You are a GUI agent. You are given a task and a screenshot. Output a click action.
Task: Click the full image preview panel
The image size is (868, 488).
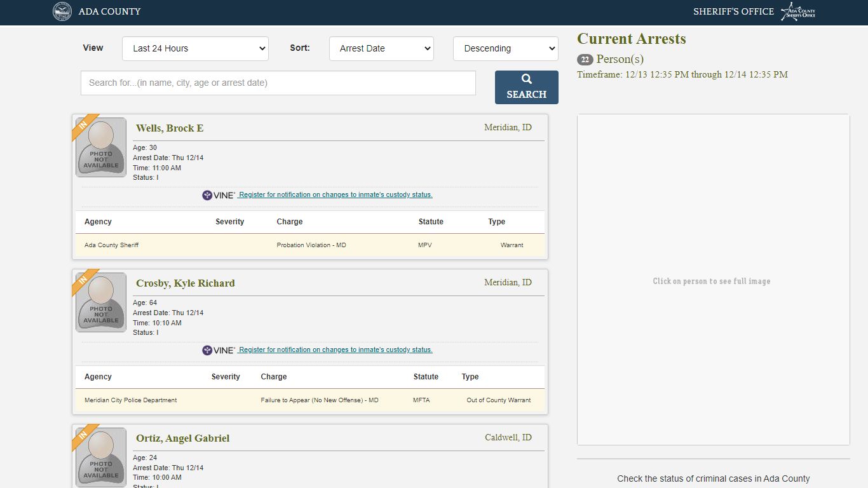click(x=714, y=280)
